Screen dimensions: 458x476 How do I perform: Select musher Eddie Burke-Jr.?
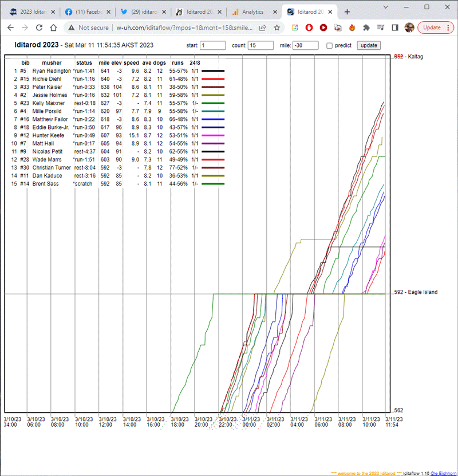50,128
